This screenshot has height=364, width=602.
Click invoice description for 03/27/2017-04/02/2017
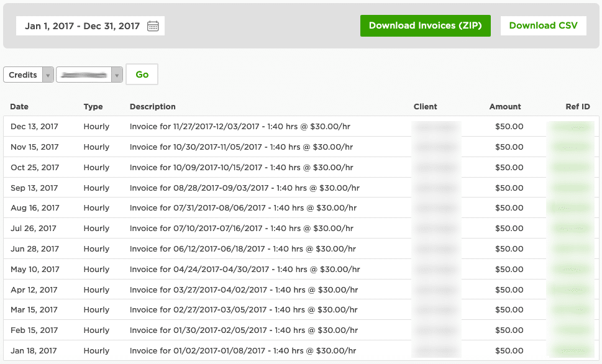[x=244, y=290]
